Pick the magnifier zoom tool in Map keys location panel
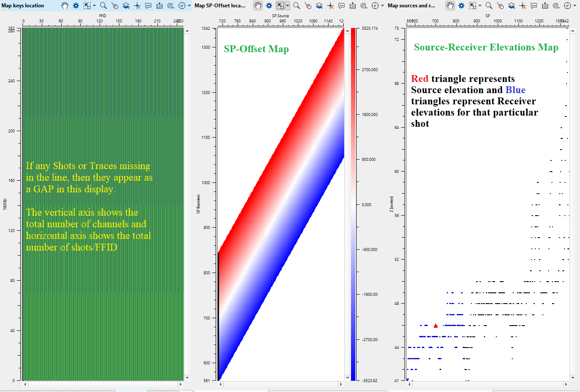The width and height of the screenshot is (580, 392). click(103, 6)
